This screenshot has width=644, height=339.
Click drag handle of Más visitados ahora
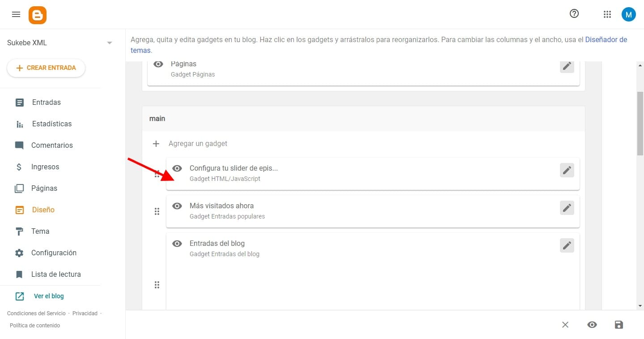[157, 211]
